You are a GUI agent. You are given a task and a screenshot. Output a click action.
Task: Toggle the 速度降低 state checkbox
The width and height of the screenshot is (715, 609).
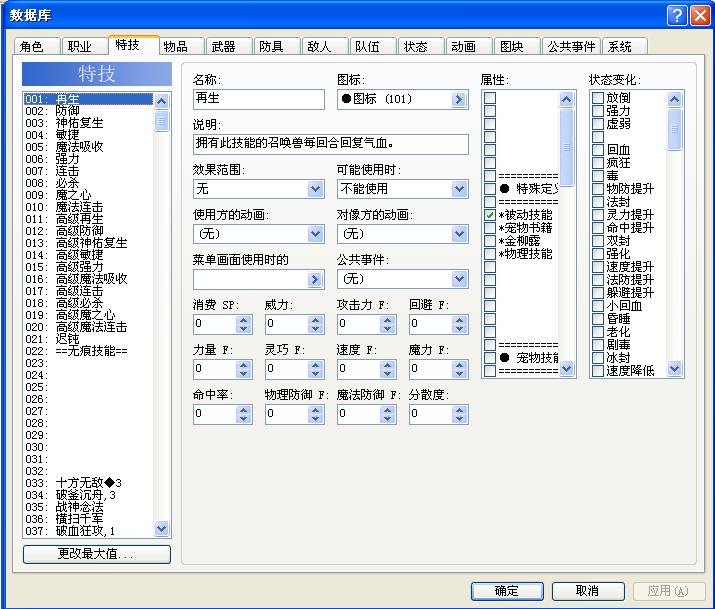click(x=598, y=371)
